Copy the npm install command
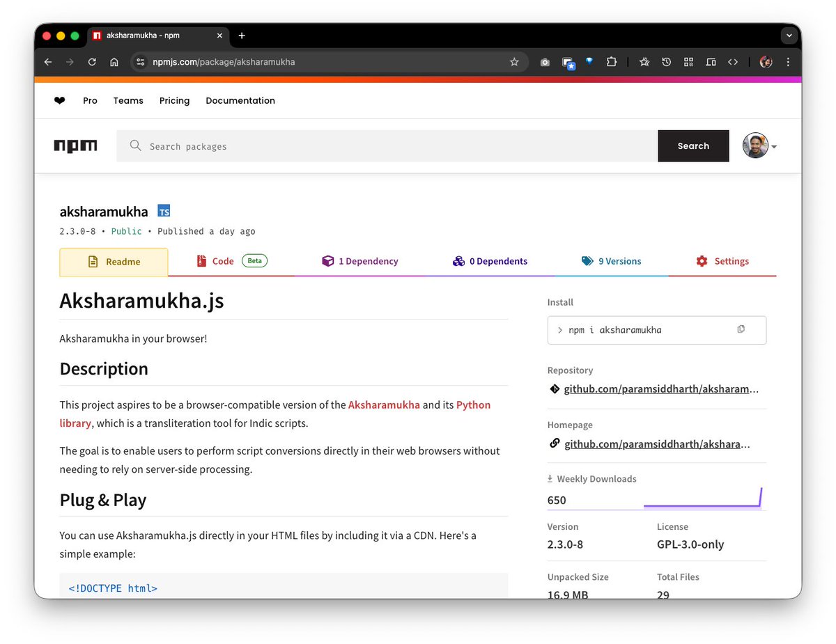 [x=741, y=329]
